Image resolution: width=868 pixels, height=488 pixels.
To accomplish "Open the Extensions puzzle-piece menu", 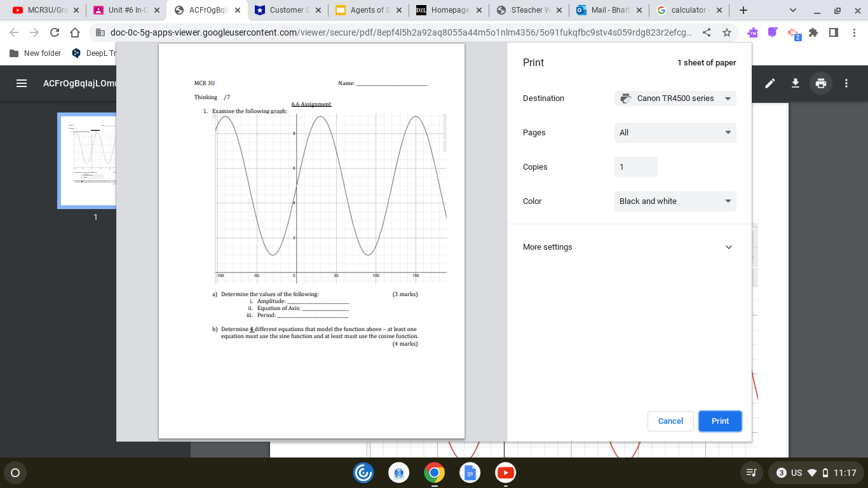I will (813, 32).
